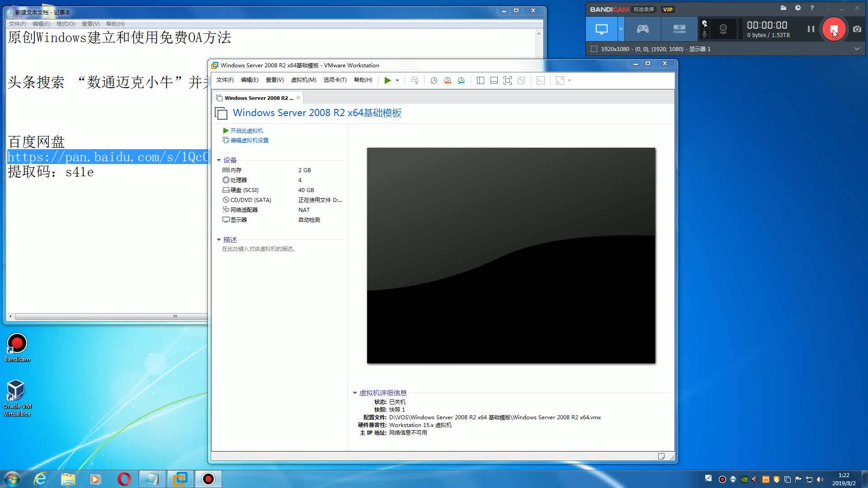Select the 处理器 device row
Viewport: 868px width, 488px height.
pyautogui.click(x=282, y=180)
